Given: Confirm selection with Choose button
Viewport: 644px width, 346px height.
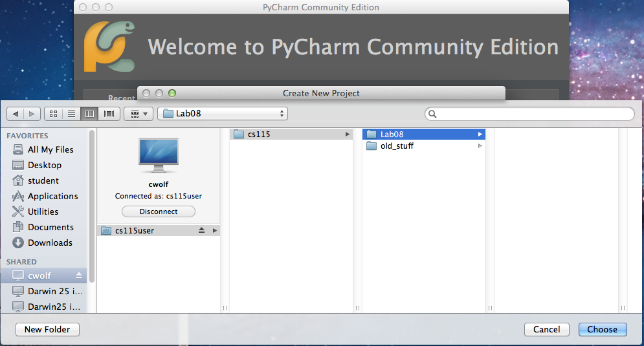Looking at the screenshot, I should point(602,329).
